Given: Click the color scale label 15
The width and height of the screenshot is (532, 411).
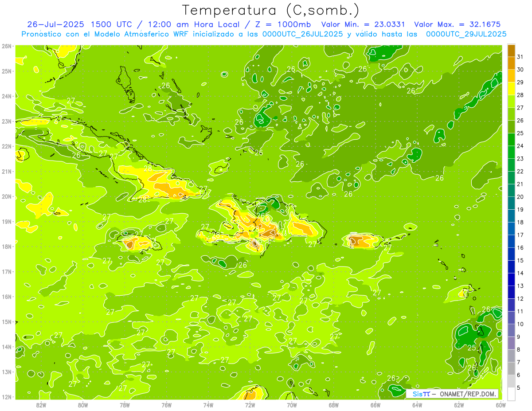Looking at the screenshot, I should (520, 261).
